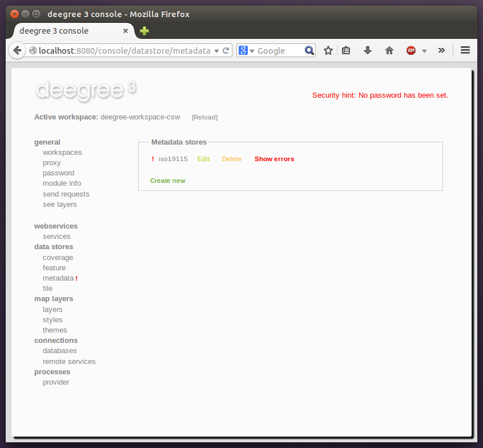This screenshot has height=448, width=483.
Task: Click the search magnifier icon
Action: pos(309,50)
